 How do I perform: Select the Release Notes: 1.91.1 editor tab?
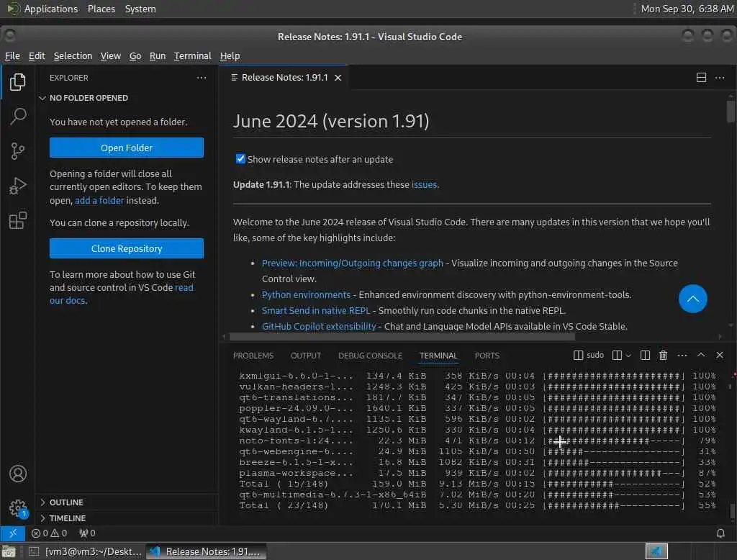click(x=284, y=78)
